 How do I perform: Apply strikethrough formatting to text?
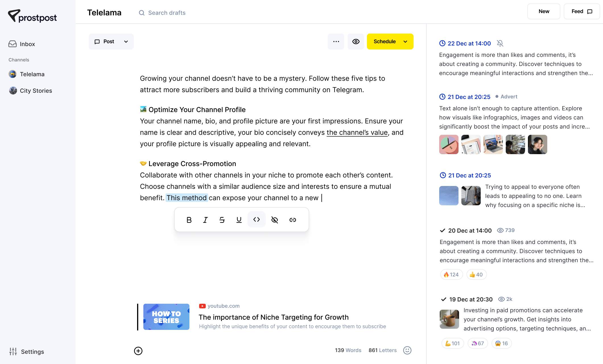pyautogui.click(x=222, y=220)
